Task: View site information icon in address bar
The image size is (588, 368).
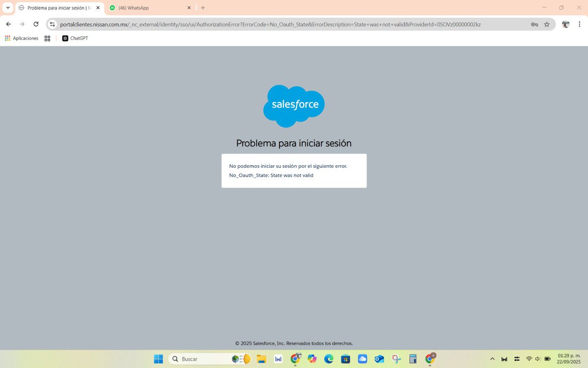Action: point(52,24)
